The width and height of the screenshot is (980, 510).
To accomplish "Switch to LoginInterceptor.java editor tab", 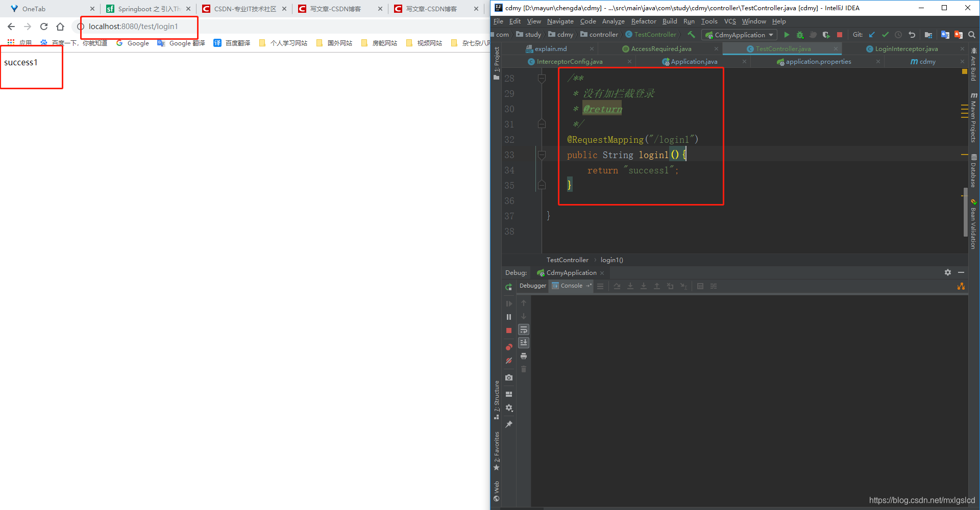I will tap(906, 48).
